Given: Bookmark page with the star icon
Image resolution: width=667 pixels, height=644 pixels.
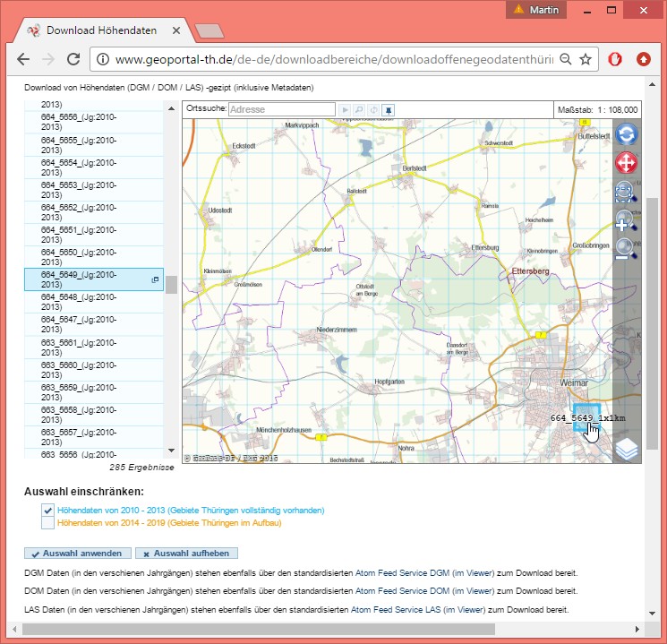Looking at the screenshot, I should coord(586,59).
